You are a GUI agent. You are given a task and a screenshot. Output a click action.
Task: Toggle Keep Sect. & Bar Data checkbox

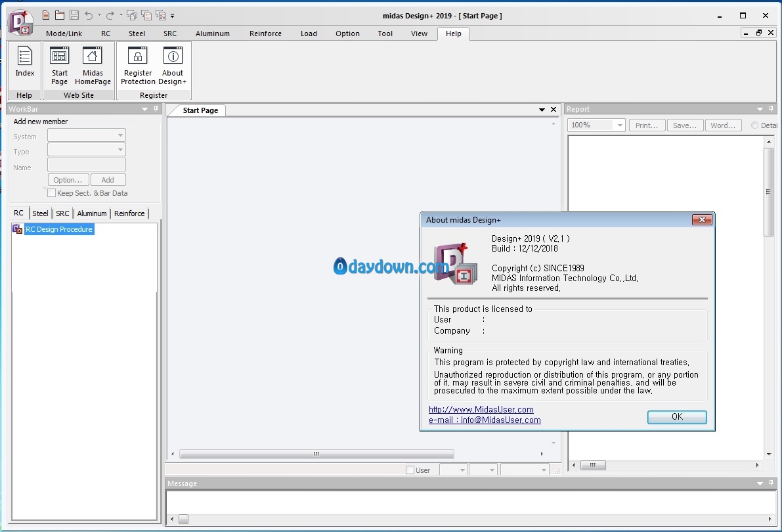pyautogui.click(x=51, y=192)
